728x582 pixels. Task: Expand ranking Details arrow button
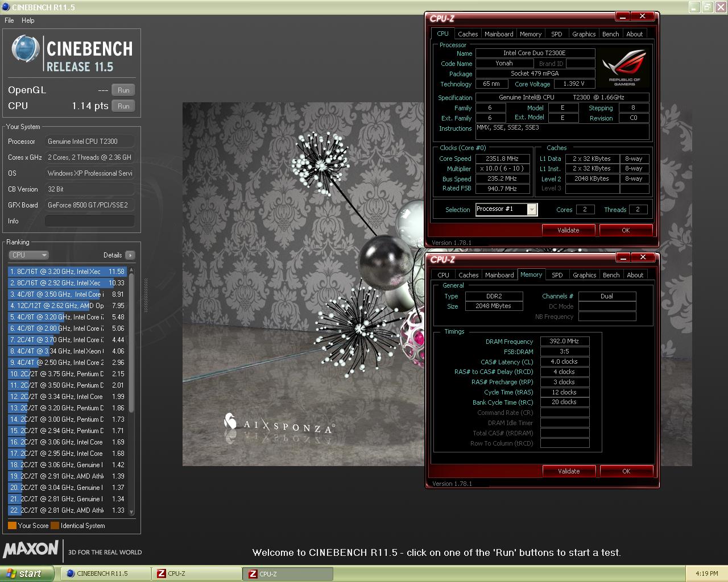pos(130,255)
